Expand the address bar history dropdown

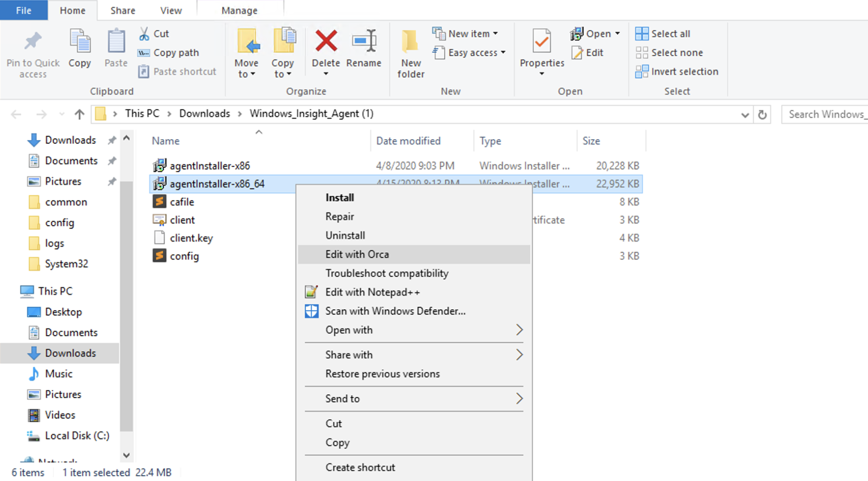coord(745,115)
